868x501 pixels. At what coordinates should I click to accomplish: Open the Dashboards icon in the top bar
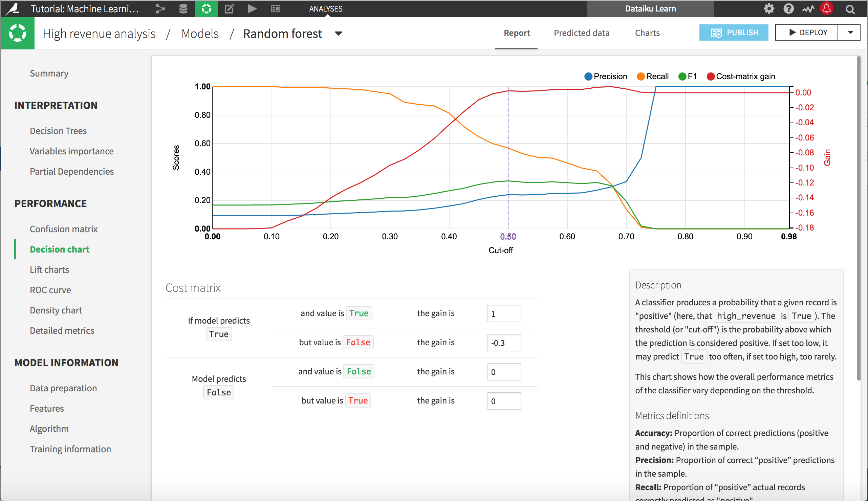(275, 8)
